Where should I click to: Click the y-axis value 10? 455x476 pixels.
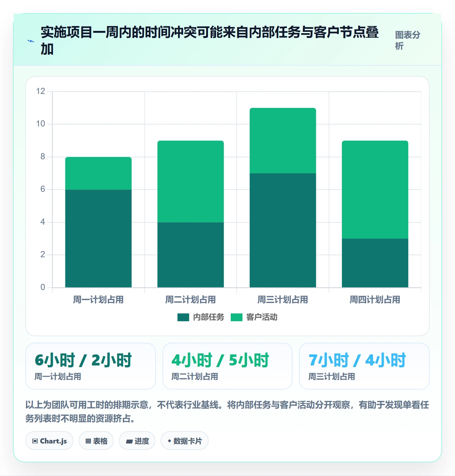point(41,124)
